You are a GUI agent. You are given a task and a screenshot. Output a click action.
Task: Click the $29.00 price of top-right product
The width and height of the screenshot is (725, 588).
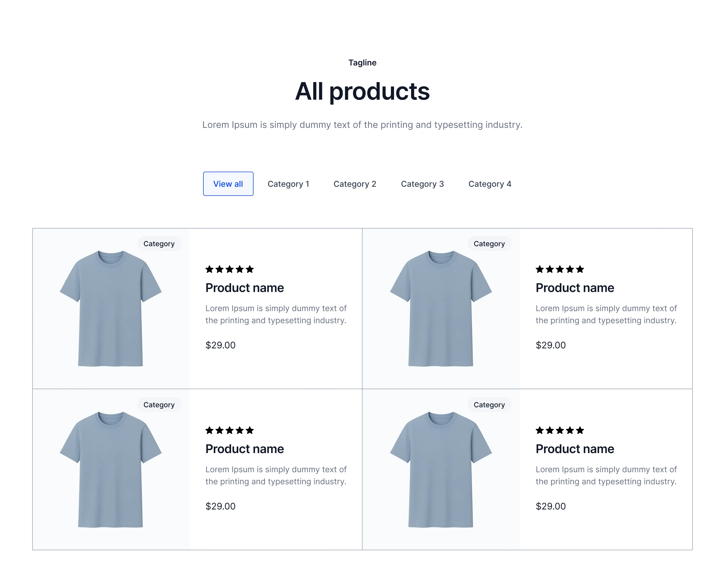pos(551,345)
